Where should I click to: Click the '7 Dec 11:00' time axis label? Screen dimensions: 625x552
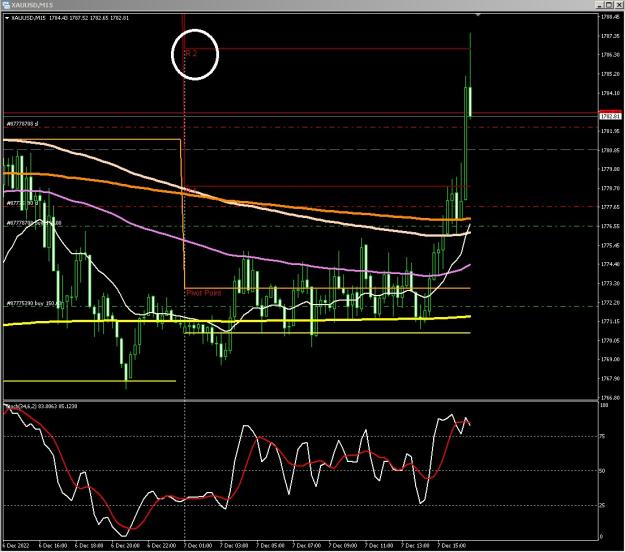(x=379, y=545)
